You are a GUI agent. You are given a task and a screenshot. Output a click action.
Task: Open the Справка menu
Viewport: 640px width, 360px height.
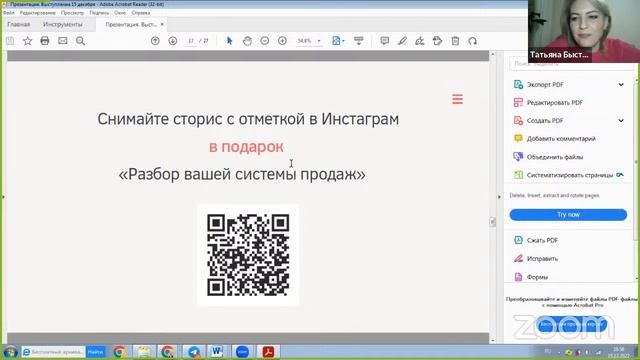[141, 13]
